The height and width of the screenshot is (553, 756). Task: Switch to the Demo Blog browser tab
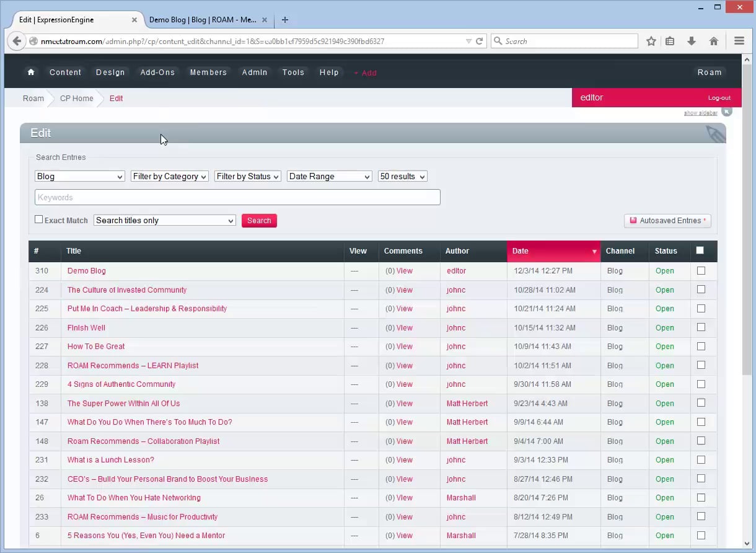203,20
